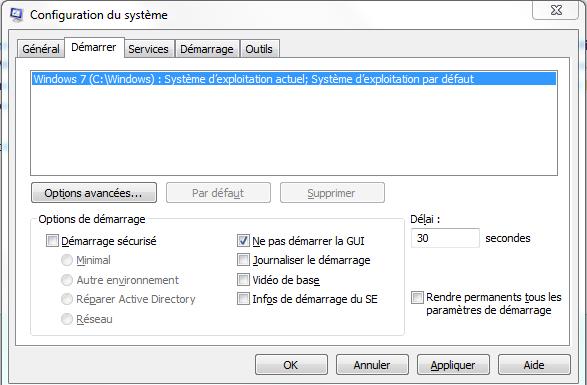Image resolution: width=587 pixels, height=385 pixels.
Task: Uncheck Ne pas démarrer la GUI
Action: click(243, 240)
